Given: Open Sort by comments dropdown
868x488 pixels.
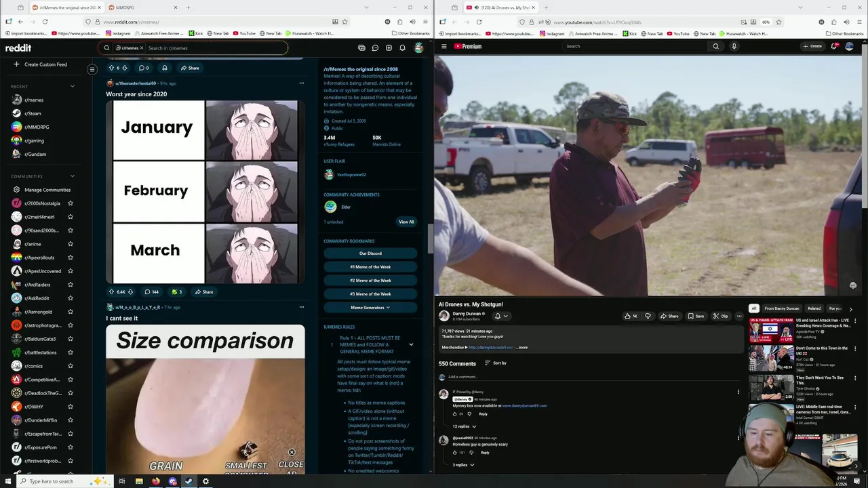Looking at the screenshot, I should [x=496, y=363].
